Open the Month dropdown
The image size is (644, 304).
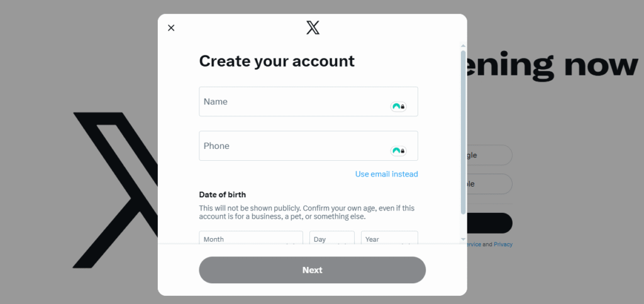coord(251,238)
